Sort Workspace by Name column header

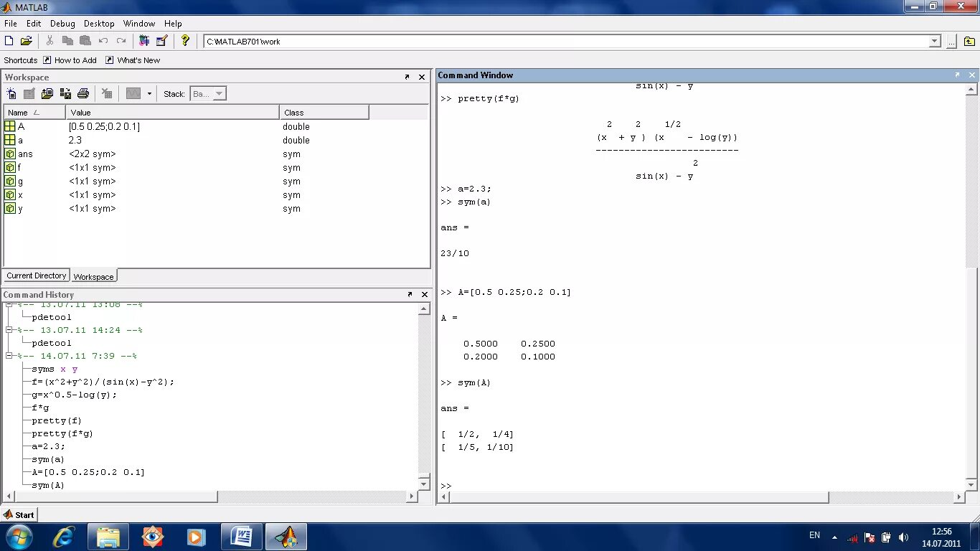click(34, 112)
